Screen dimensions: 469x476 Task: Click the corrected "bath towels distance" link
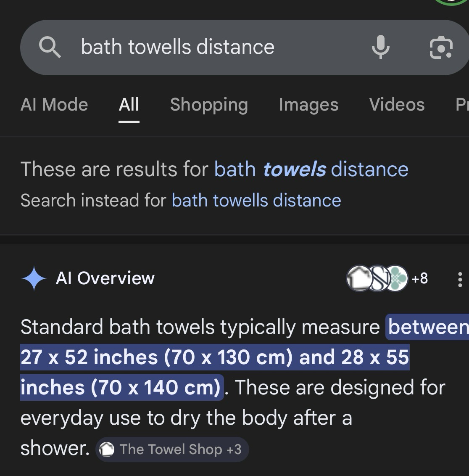coord(311,169)
